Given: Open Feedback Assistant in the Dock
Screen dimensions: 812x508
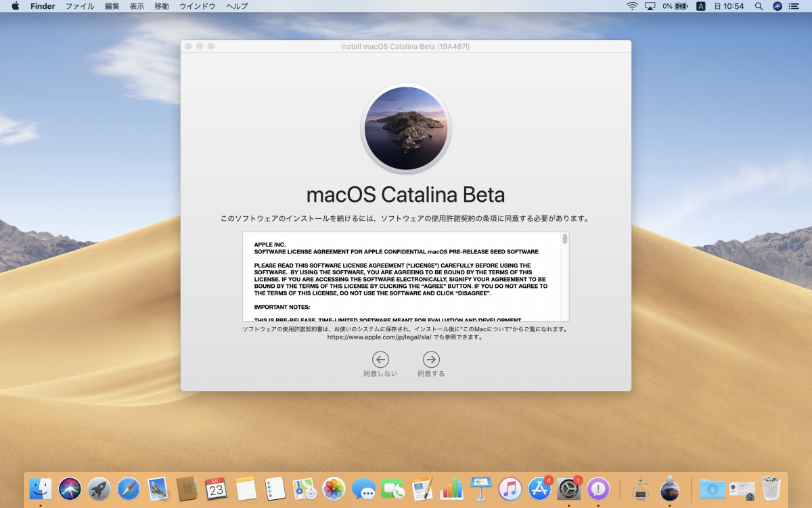Looking at the screenshot, I should (598, 488).
